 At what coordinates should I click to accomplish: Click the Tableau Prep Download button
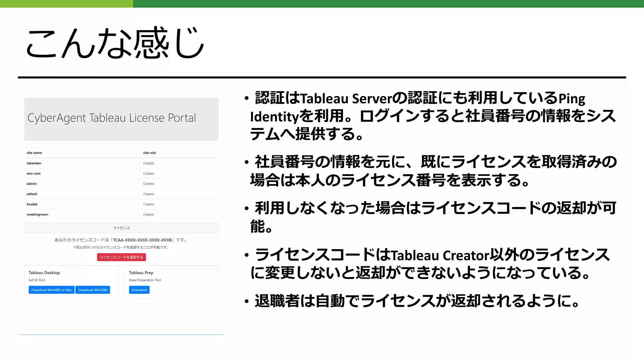pos(139,290)
